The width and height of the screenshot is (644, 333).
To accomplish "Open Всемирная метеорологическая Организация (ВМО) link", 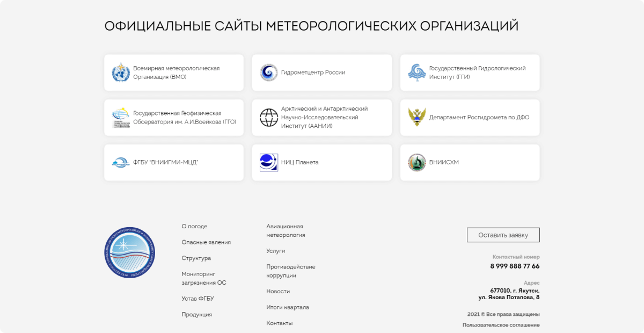I will point(174,73).
